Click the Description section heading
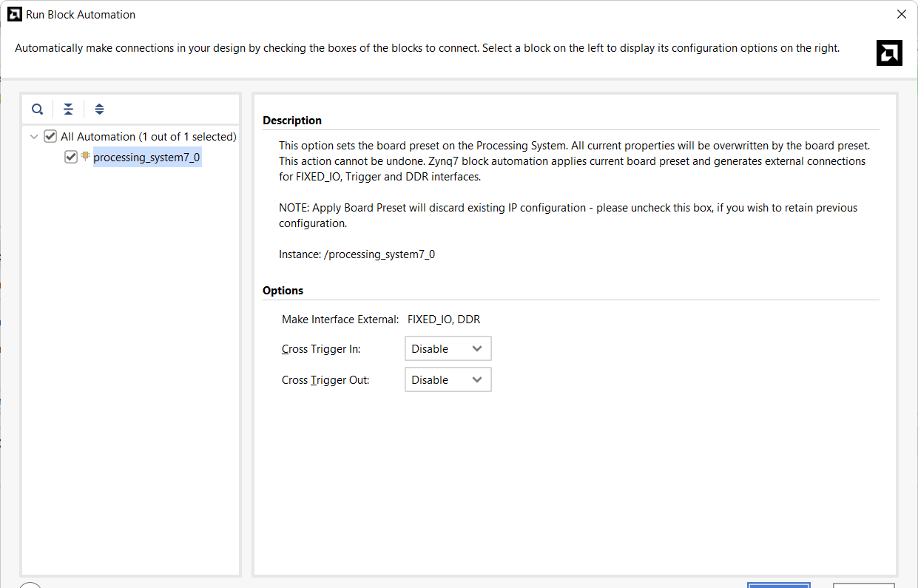 click(292, 121)
